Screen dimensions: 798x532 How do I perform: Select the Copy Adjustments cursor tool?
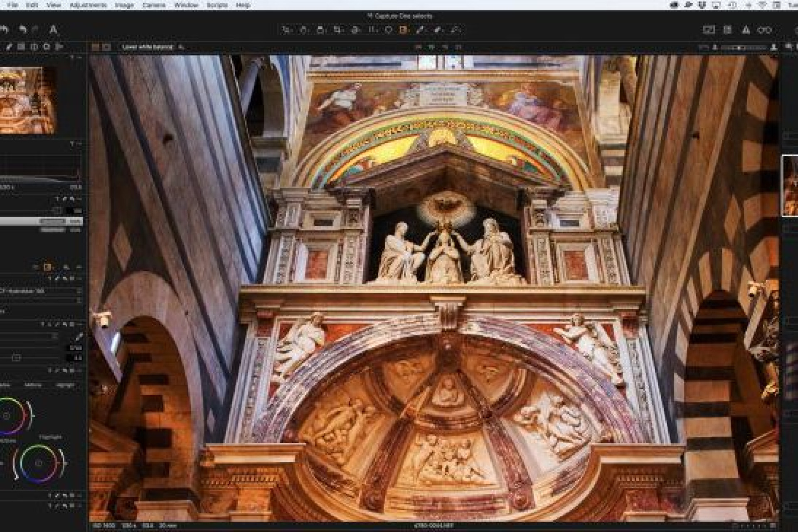438,29
